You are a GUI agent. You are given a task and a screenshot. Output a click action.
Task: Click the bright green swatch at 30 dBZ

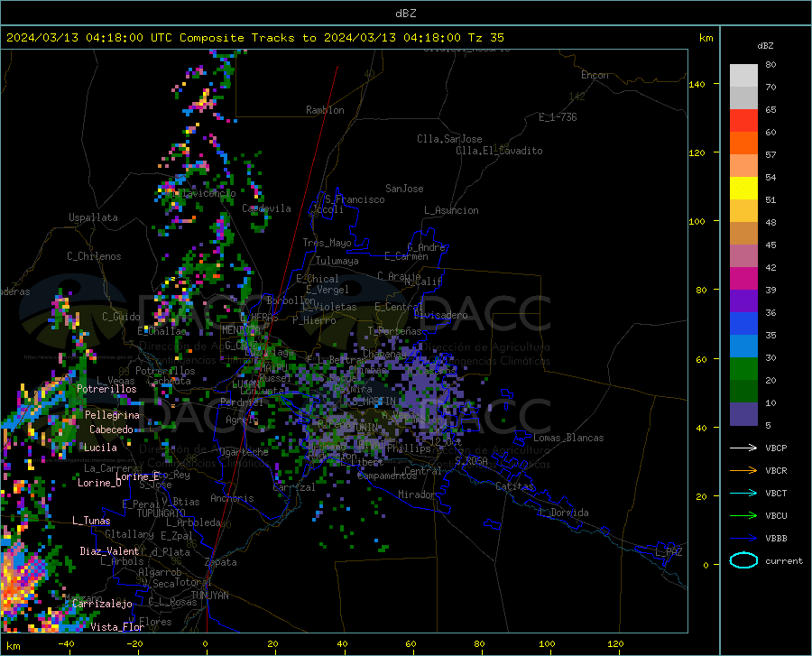(743, 368)
